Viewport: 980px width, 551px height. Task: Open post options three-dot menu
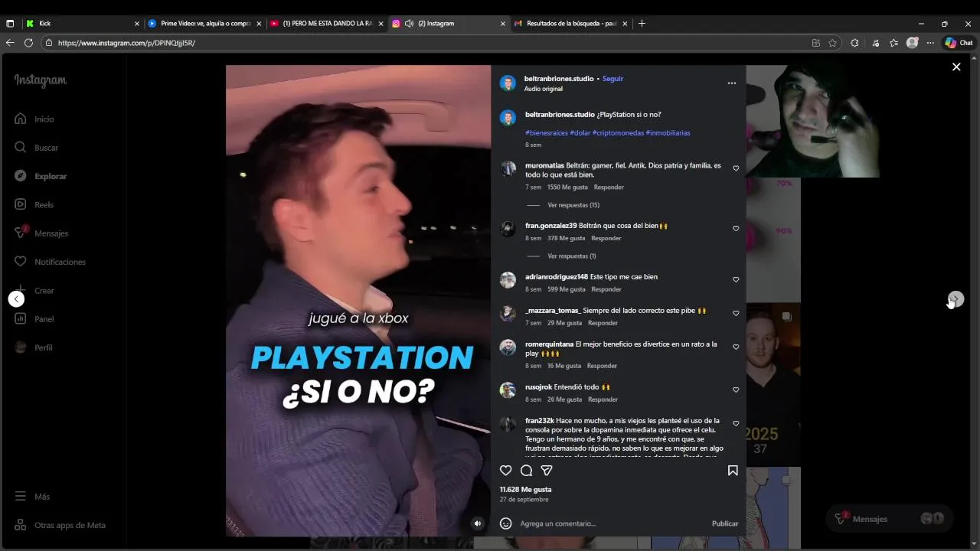pyautogui.click(x=731, y=83)
